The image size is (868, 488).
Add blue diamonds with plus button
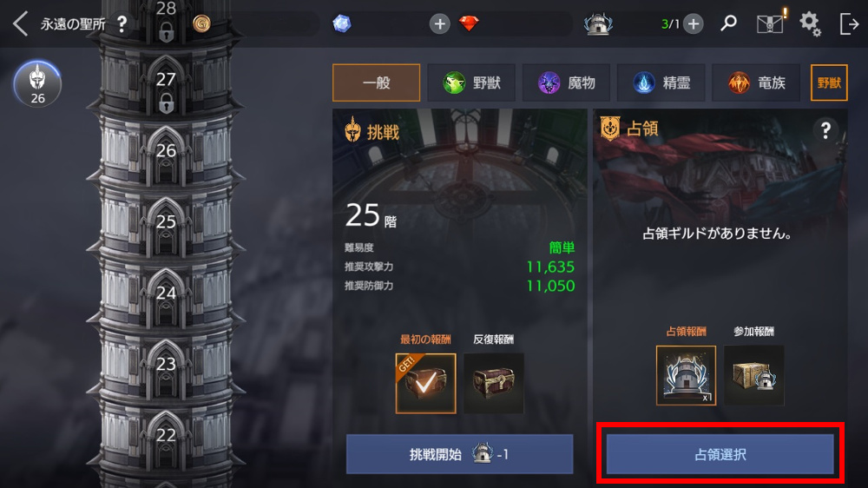pos(439,24)
